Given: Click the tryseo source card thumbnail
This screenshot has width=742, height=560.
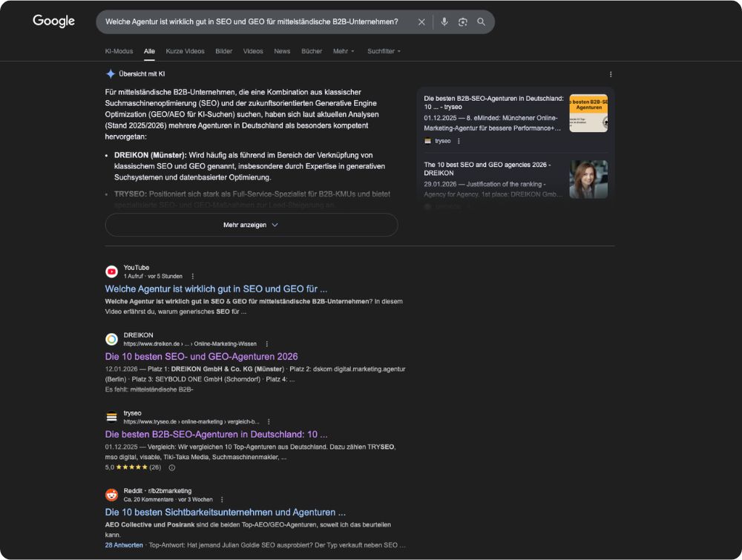Looking at the screenshot, I should [x=588, y=113].
